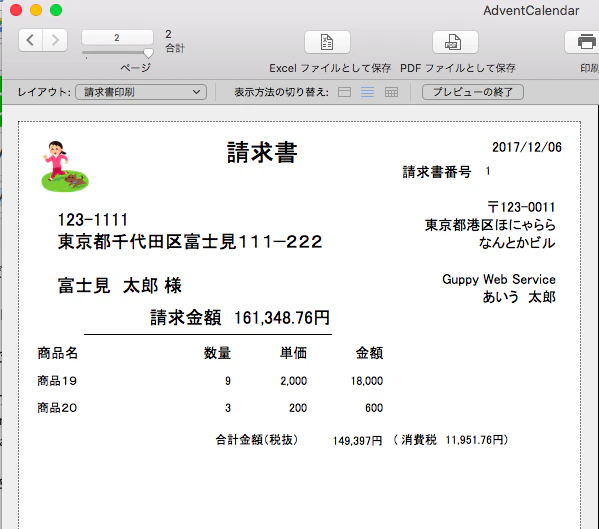Viewport: 599px width, 529px height.
Task: Save as Excel file icon
Action: [x=327, y=42]
